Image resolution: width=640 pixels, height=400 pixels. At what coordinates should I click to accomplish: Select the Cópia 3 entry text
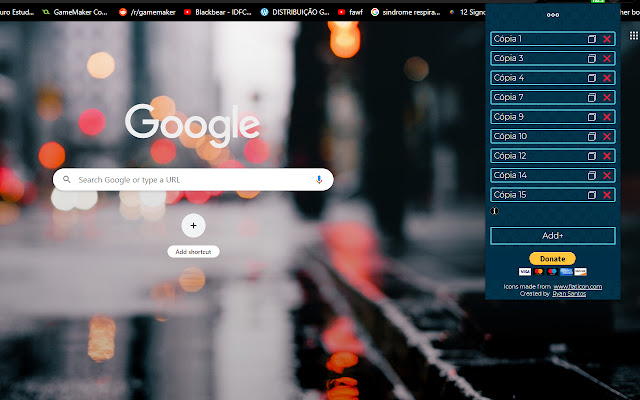508,58
